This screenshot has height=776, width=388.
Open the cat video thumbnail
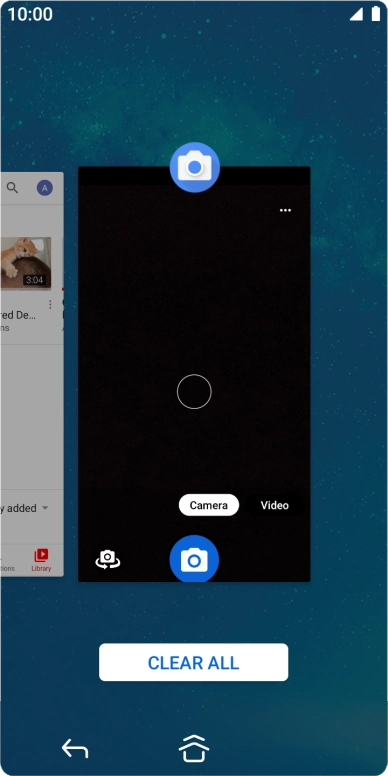26,263
